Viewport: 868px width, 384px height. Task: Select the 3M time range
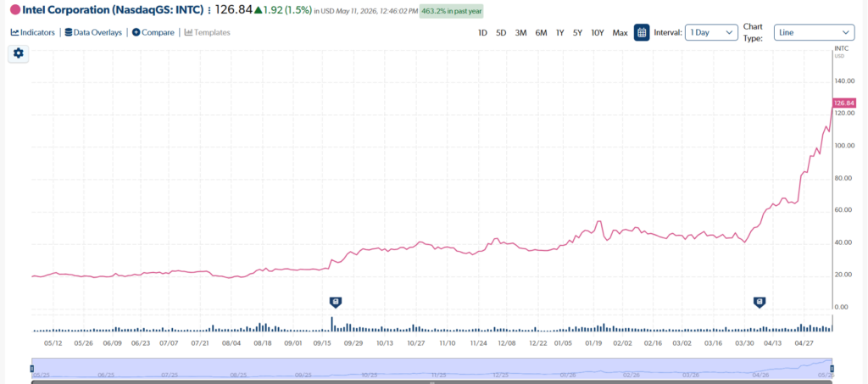click(521, 33)
